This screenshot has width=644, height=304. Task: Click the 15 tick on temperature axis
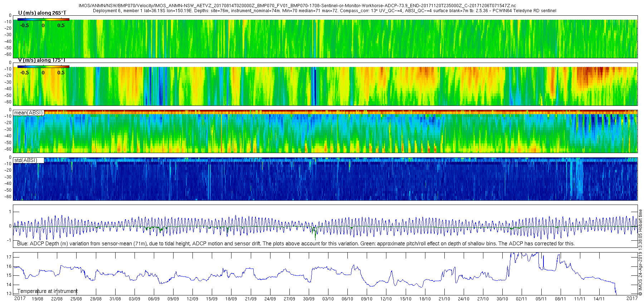coord(9,276)
